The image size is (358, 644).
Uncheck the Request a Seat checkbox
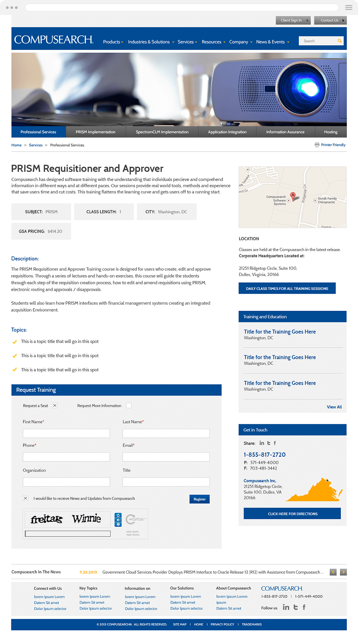(55, 405)
